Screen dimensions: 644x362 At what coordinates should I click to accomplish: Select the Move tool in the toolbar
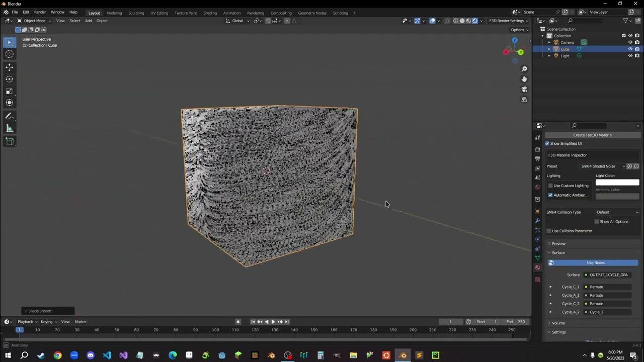(9, 67)
